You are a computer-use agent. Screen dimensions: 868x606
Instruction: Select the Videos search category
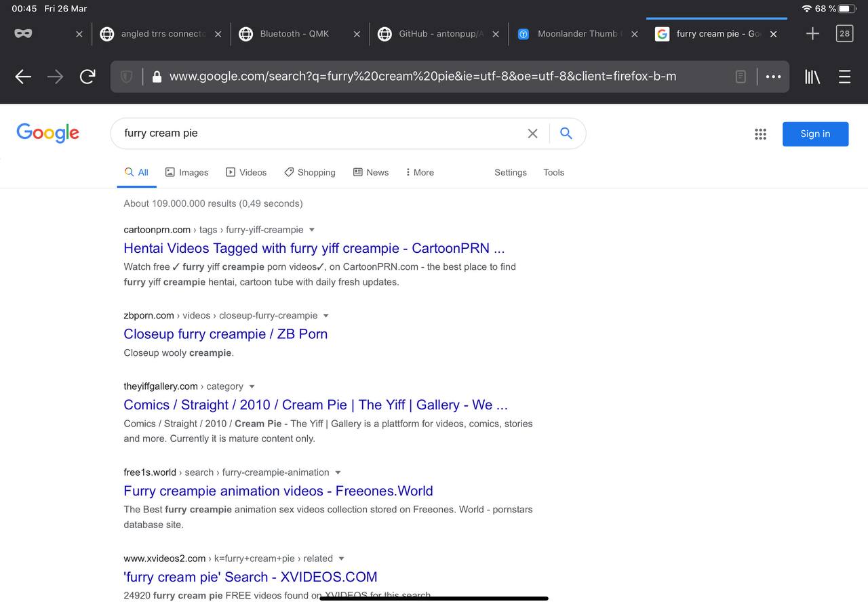coord(246,172)
